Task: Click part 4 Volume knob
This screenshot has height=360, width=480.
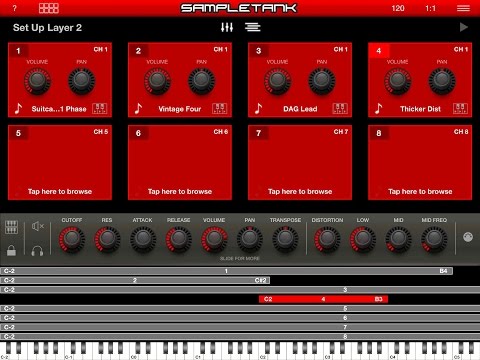Action: click(x=398, y=81)
